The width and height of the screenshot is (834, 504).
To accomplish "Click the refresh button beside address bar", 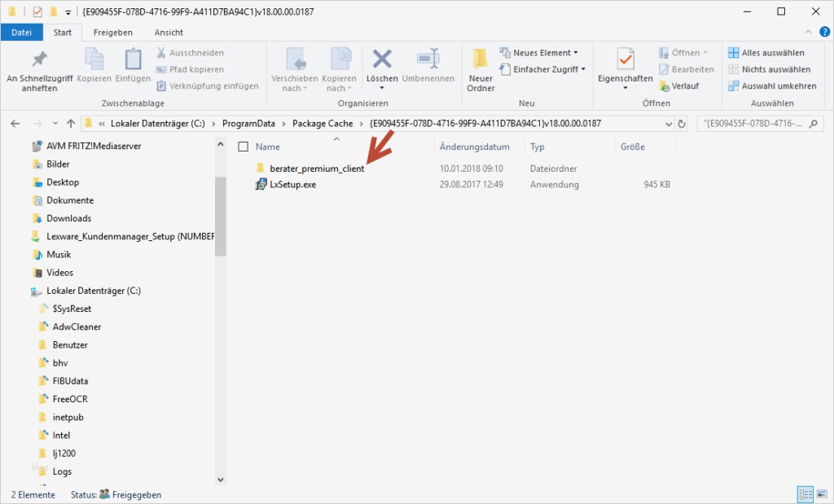I will [x=682, y=124].
